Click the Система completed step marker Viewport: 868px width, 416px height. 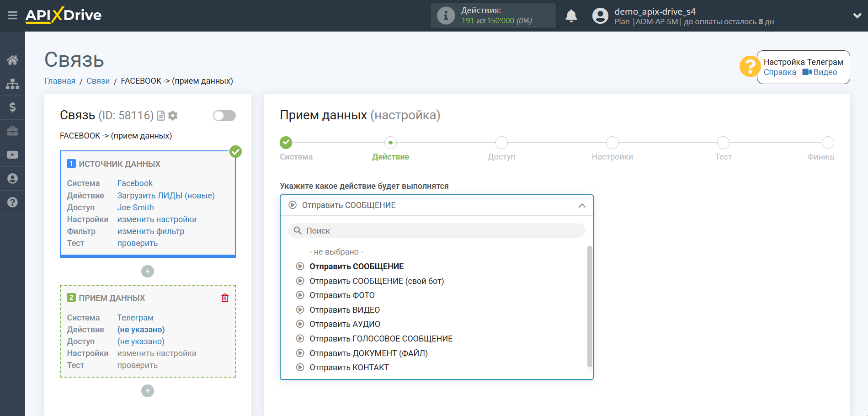(286, 143)
